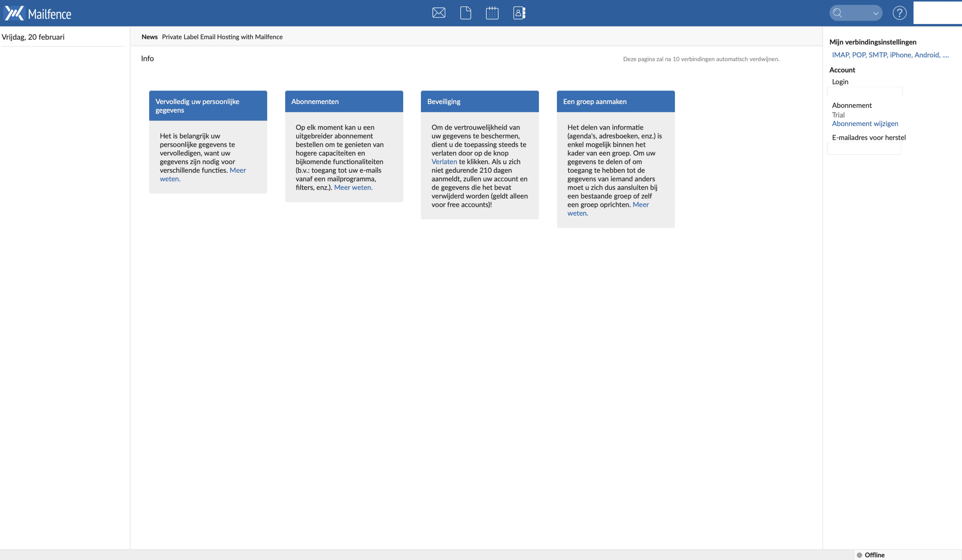Click 'Abonnement wijzigen' in the sidebar
The image size is (962, 560).
point(865,123)
